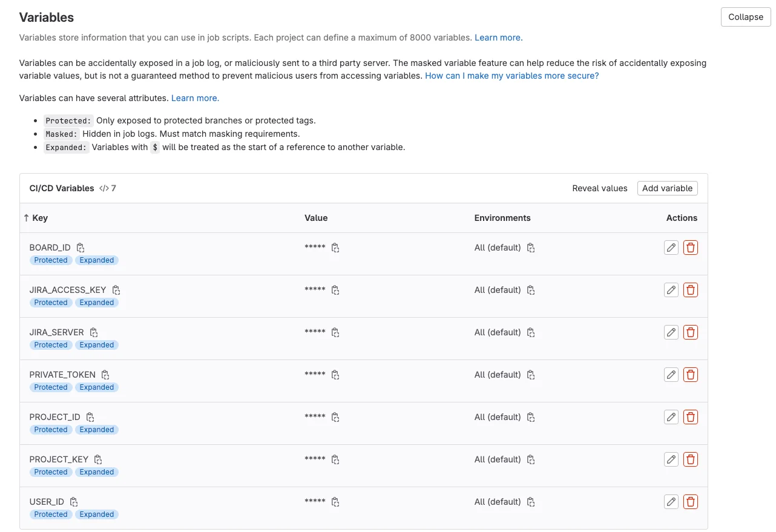Copy the USER_ID variable value

coord(335,501)
